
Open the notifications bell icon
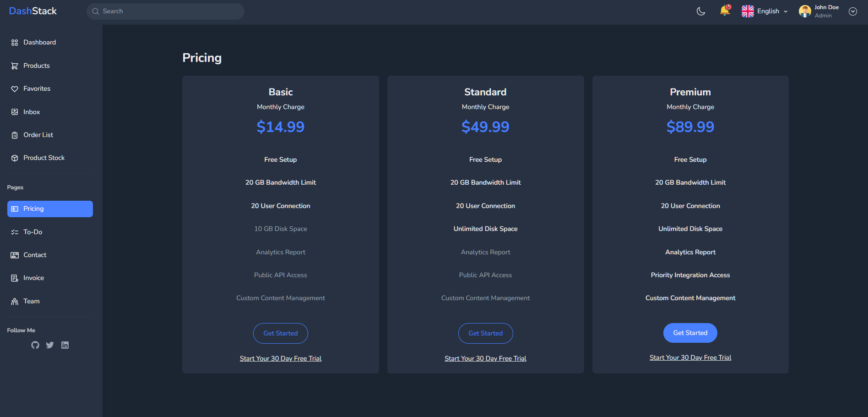click(x=725, y=11)
